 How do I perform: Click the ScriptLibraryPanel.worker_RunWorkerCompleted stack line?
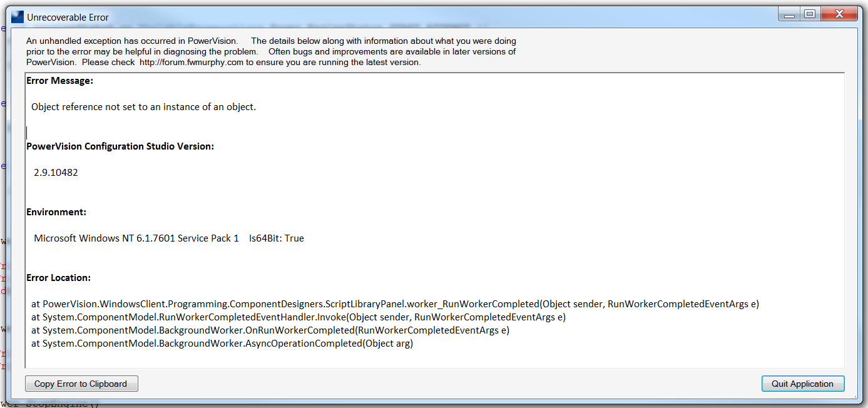(394, 304)
